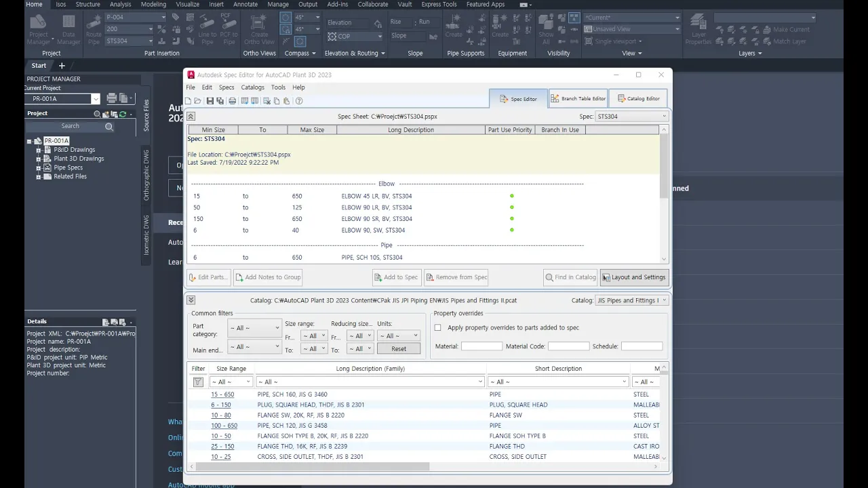Open the Main end filter dropdown

click(x=254, y=347)
